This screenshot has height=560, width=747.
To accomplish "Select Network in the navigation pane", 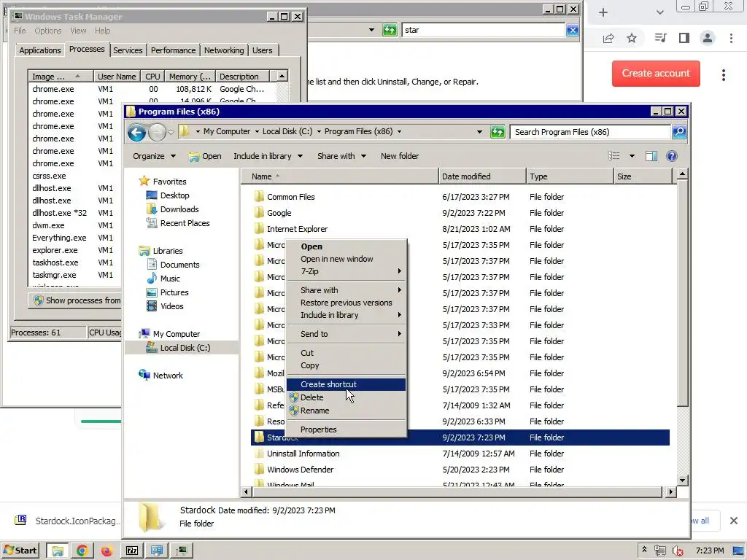I will [x=161, y=376].
